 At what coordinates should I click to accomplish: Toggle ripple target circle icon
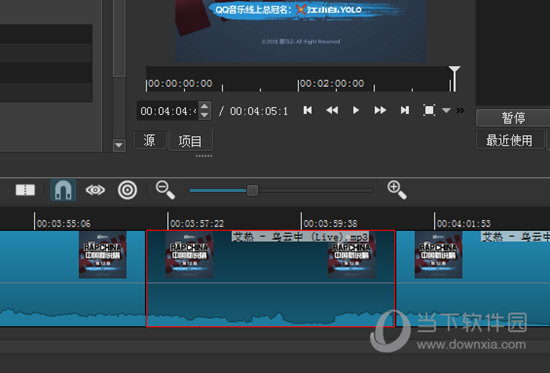point(127,190)
